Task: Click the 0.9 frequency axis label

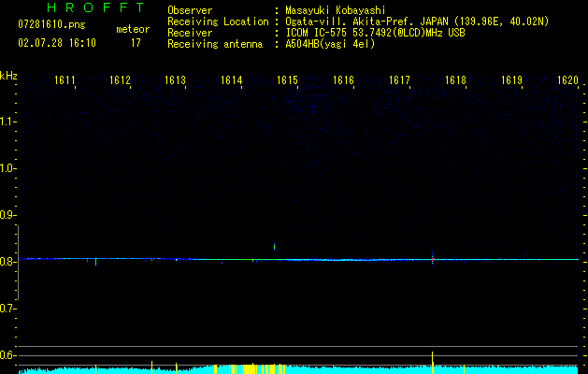Action: tap(7, 215)
